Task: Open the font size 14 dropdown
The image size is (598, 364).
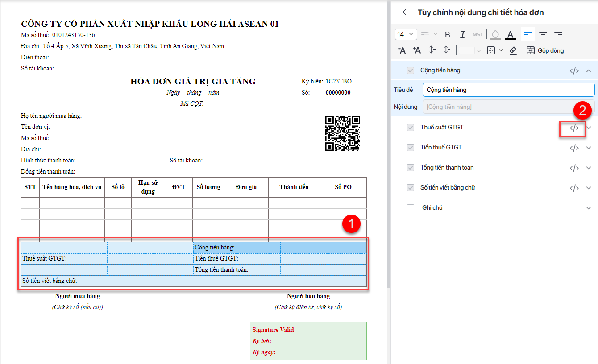Action: [406, 35]
